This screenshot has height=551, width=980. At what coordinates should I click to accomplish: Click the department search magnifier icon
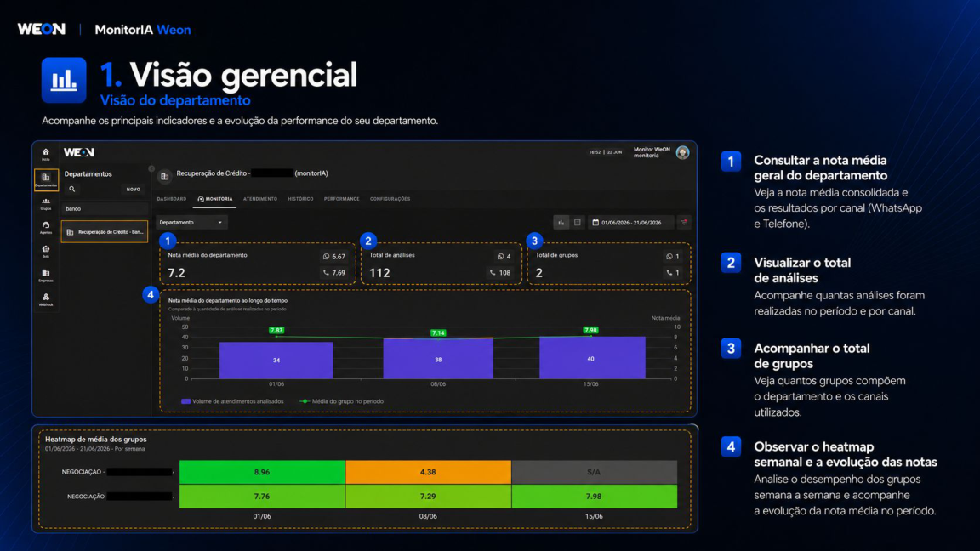pyautogui.click(x=71, y=190)
